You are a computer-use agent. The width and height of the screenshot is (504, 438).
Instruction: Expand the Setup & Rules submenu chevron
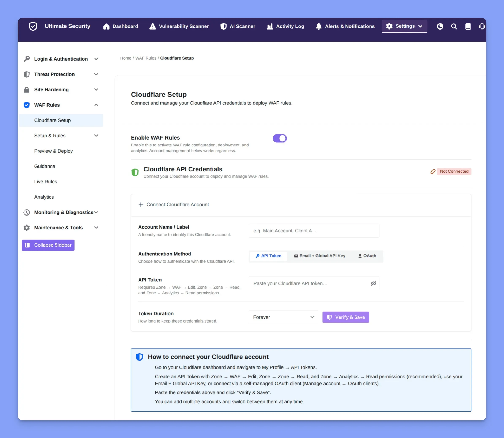tap(96, 136)
